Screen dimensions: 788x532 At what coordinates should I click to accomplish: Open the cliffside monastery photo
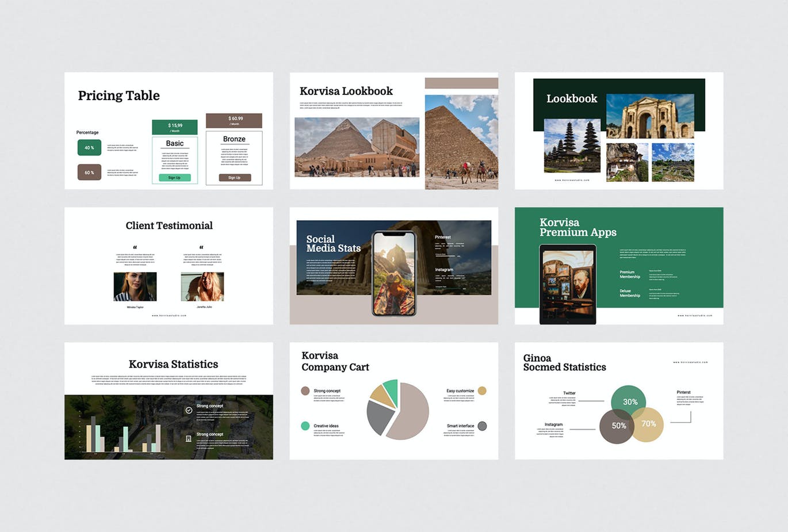coord(628,162)
